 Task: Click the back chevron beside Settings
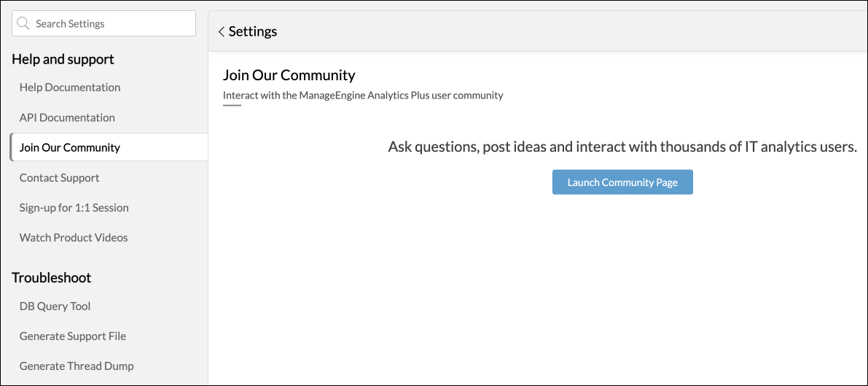click(221, 32)
